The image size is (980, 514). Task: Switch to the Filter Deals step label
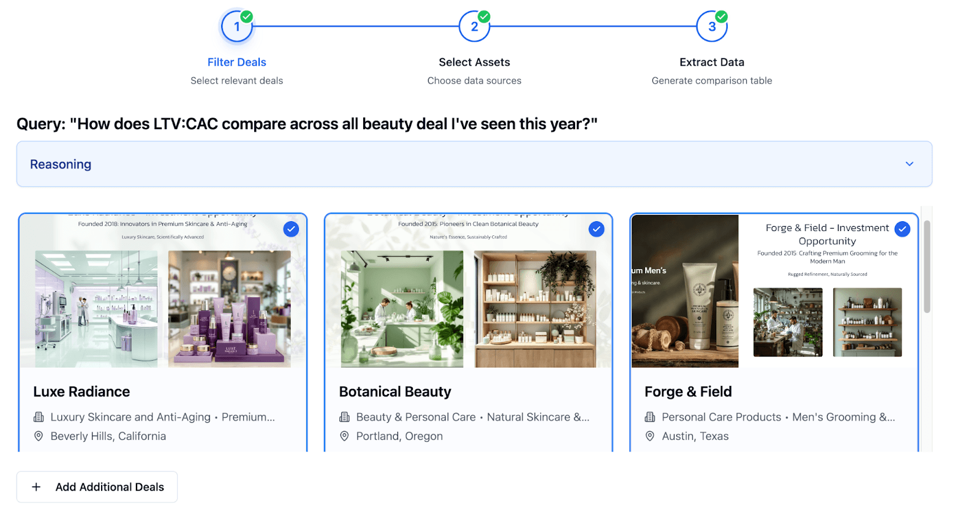(x=236, y=62)
